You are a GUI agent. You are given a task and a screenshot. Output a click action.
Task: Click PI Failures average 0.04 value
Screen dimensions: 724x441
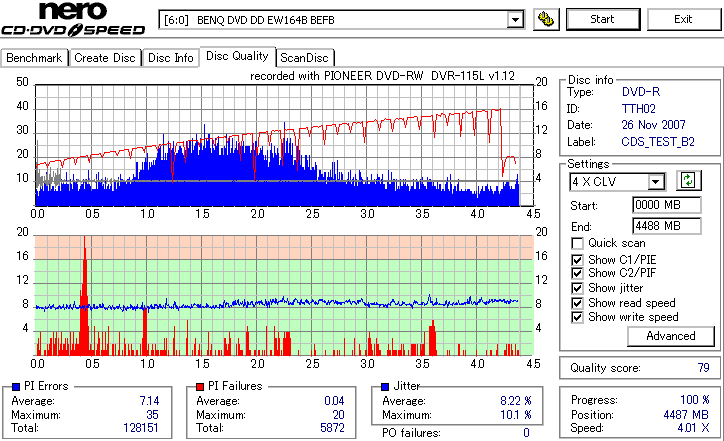pos(334,401)
